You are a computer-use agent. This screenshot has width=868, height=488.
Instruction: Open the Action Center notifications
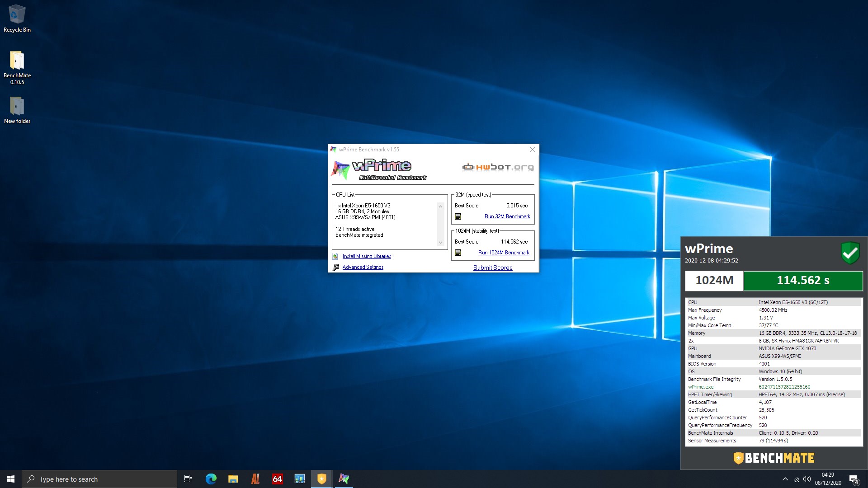[x=854, y=479]
